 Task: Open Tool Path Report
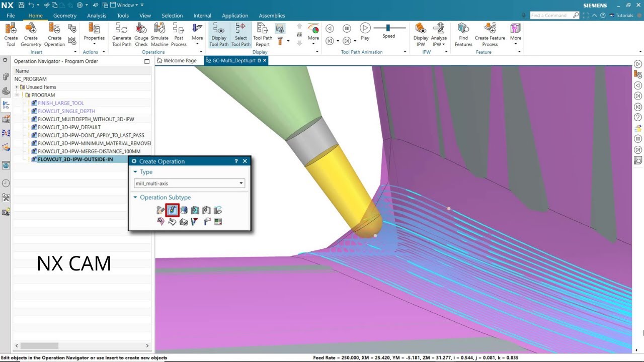(263, 35)
